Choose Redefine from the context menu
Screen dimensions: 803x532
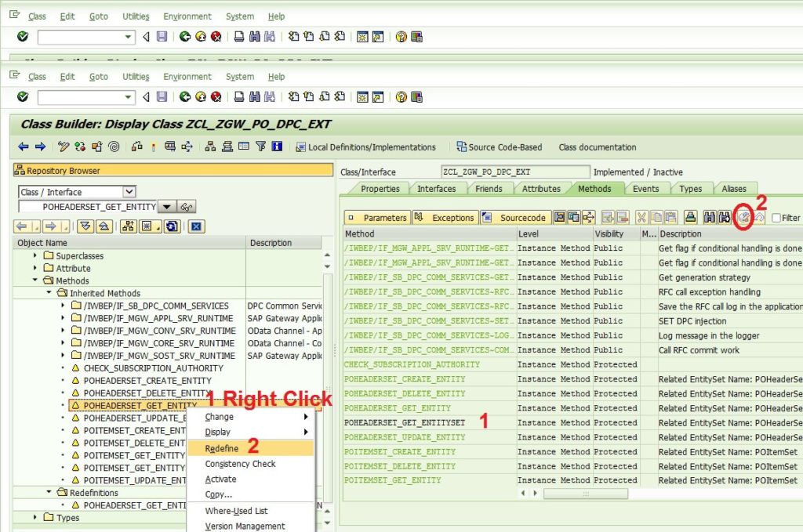pos(222,448)
